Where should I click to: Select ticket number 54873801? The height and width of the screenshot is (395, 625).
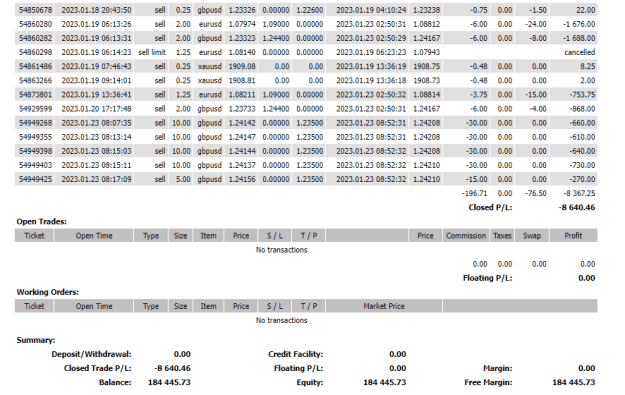pos(35,94)
